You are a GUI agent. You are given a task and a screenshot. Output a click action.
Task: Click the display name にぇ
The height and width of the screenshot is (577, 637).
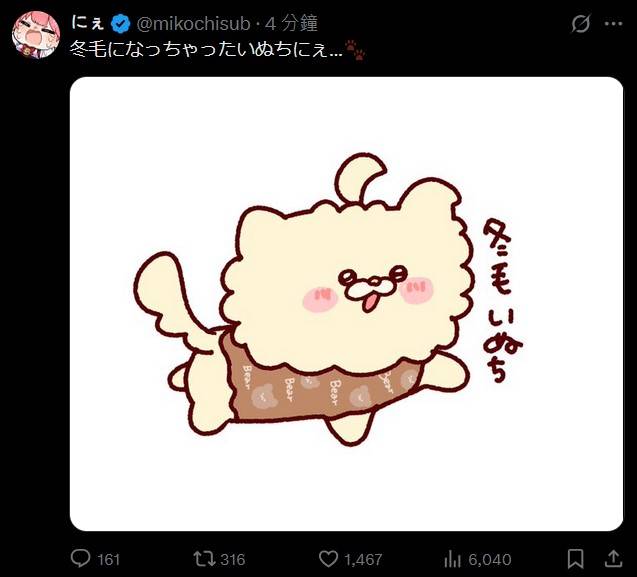(x=88, y=23)
